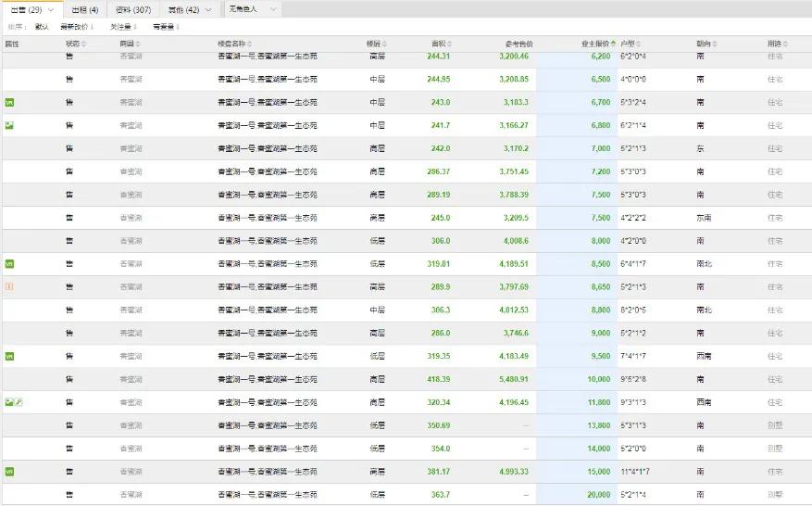Click the area value 363.7
This screenshot has height=506, width=812.
point(441,495)
